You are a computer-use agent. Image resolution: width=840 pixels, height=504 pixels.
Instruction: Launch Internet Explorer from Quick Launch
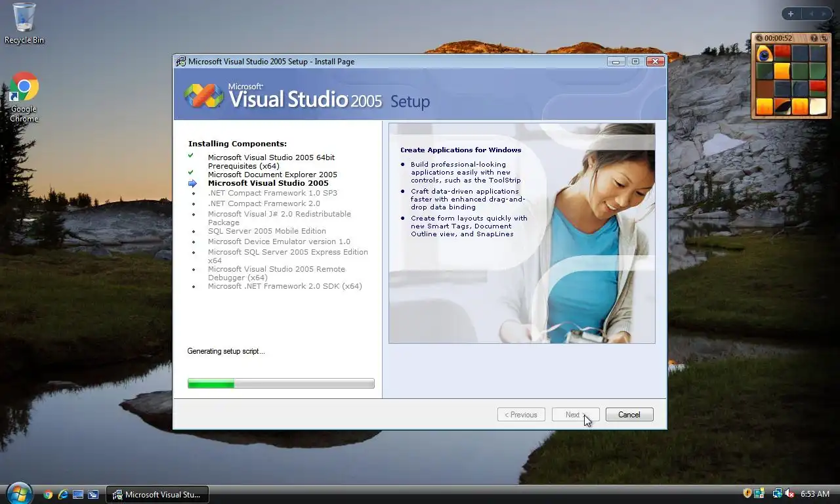coord(63,495)
